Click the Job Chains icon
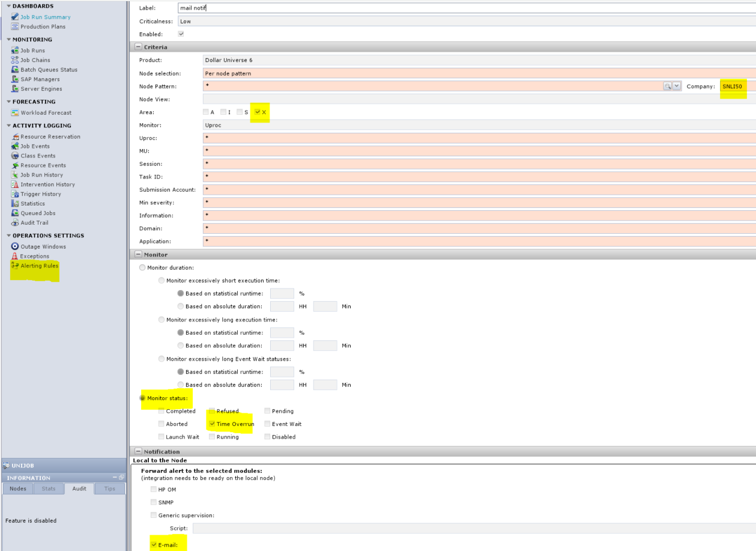Image resolution: width=756 pixels, height=551 pixels. (x=15, y=60)
